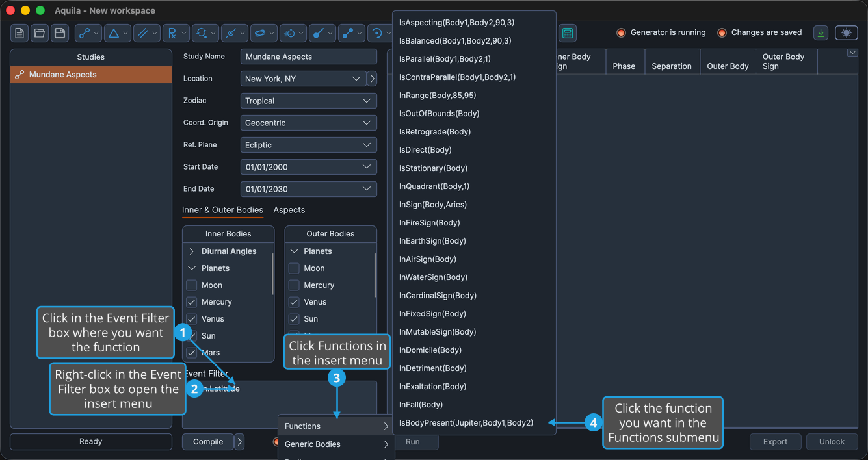Image resolution: width=868 pixels, height=460 pixels.
Task: Uncheck Mars in Inner Bodies
Action: (x=192, y=353)
